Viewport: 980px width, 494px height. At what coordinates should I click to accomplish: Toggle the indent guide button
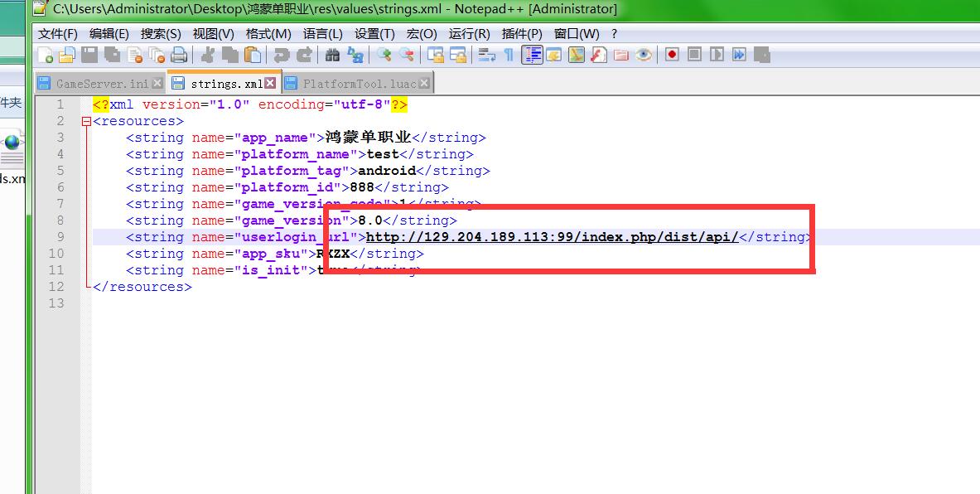[532, 55]
